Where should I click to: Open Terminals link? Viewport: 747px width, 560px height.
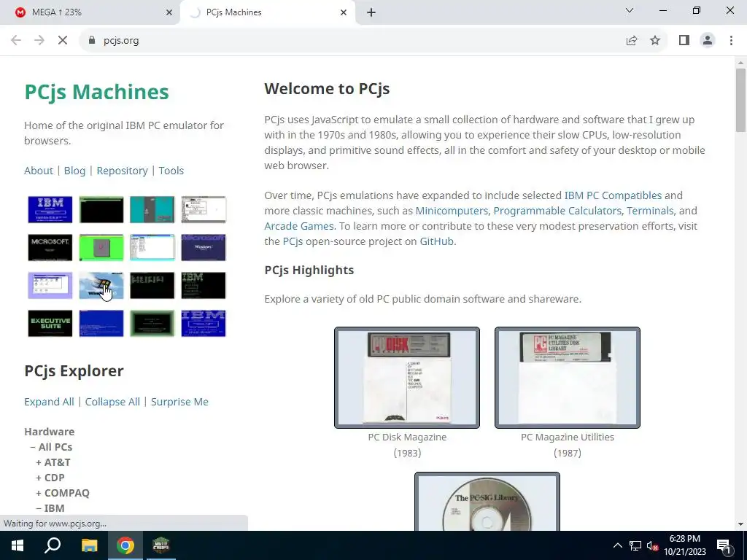coord(650,211)
